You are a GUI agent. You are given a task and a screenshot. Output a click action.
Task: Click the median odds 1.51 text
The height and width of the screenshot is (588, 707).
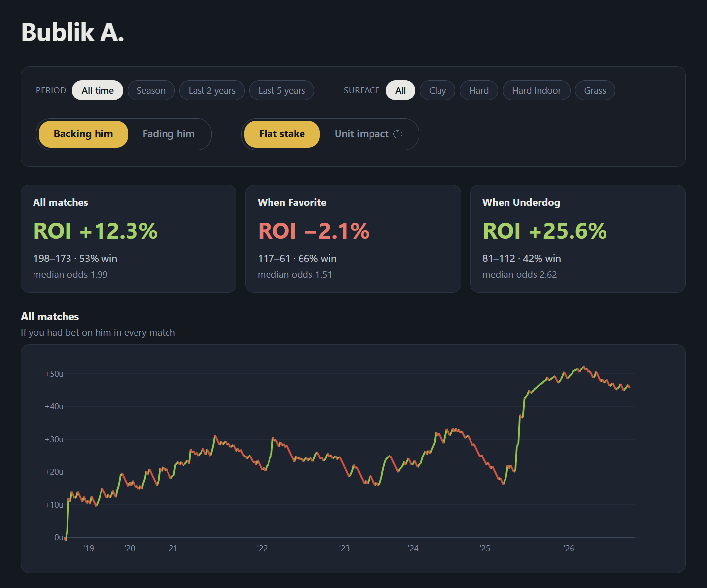pyautogui.click(x=295, y=275)
